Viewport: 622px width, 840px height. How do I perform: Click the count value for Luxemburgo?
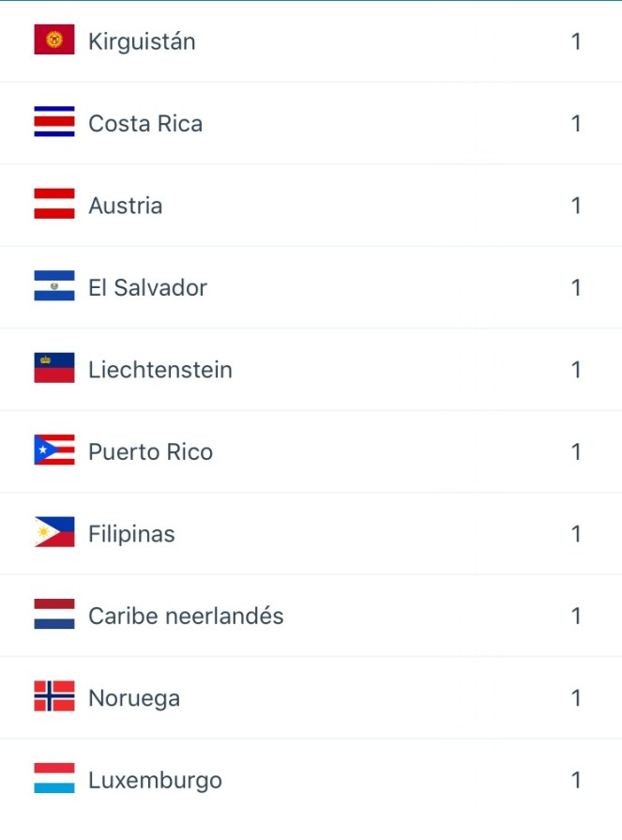pyautogui.click(x=576, y=780)
